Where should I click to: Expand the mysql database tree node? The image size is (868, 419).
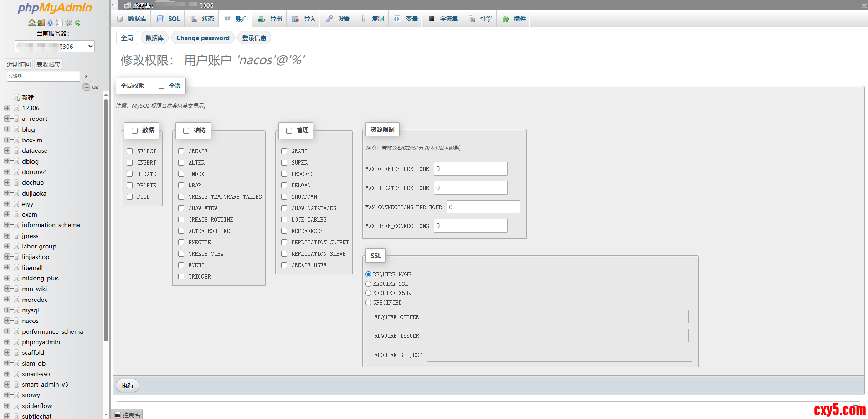point(7,310)
